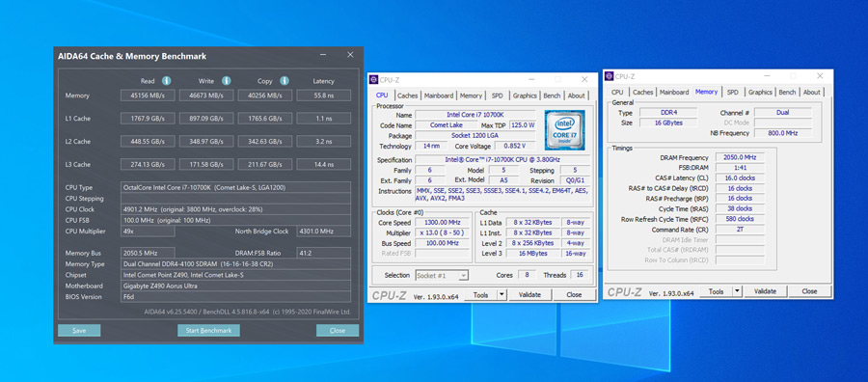Open the Tools dropdown arrow in CPU-Z Memory window
The width and height of the screenshot is (868, 382).
737,291
